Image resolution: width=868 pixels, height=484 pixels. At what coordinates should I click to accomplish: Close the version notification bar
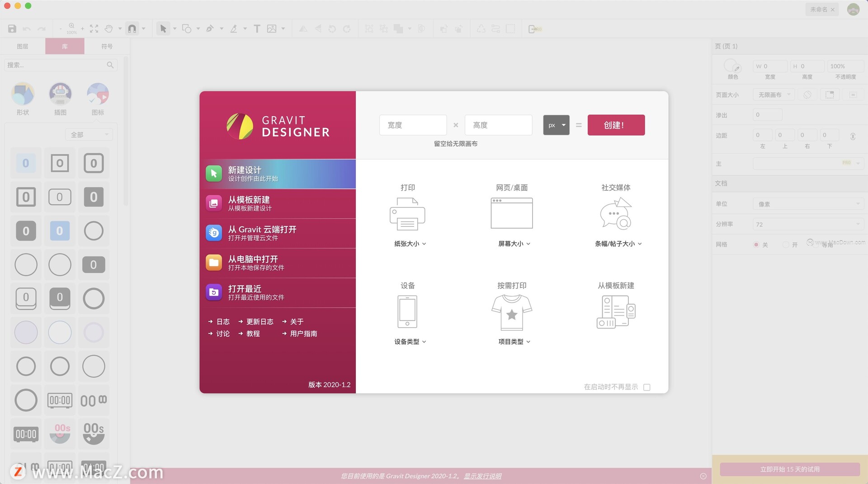point(703,476)
